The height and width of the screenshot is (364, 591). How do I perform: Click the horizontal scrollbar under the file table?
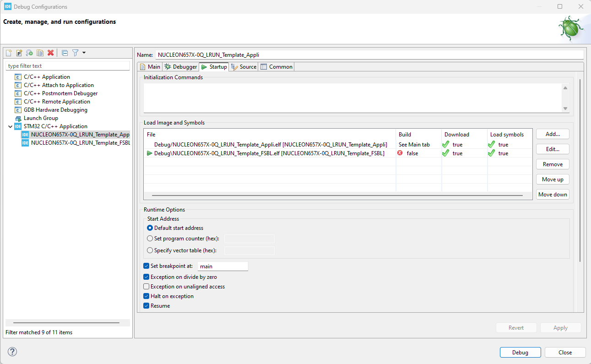338,195
